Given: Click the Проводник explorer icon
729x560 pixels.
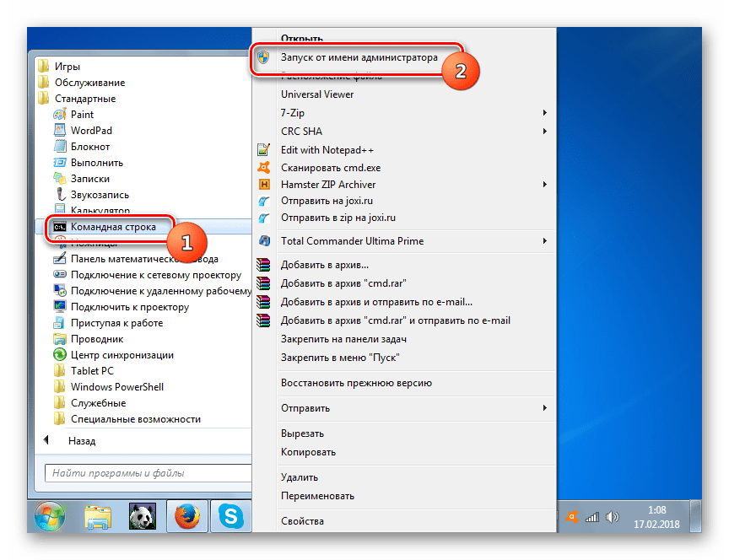Looking at the screenshot, I should coord(60,339).
